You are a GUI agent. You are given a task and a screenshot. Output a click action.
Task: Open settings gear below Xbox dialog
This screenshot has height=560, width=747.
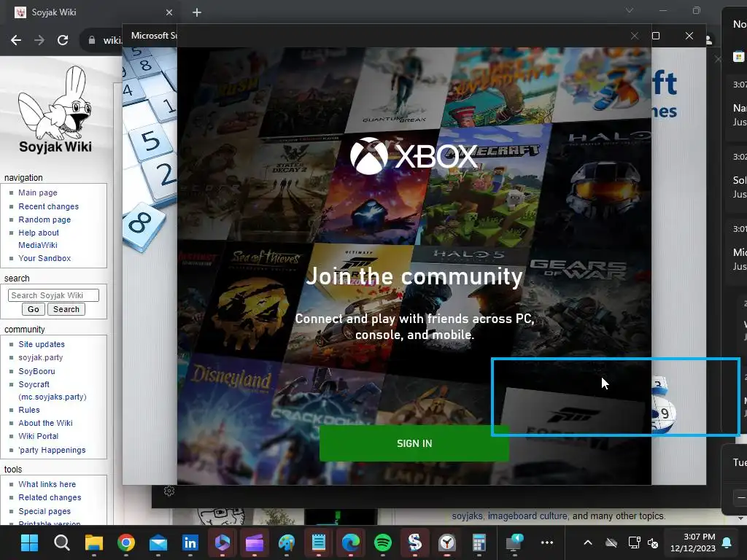tap(169, 491)
